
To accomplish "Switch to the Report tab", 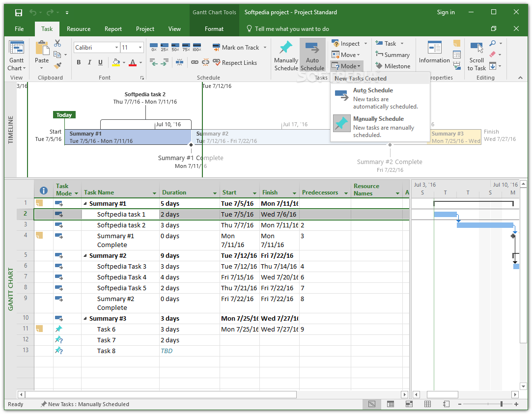I will (113, 29).
